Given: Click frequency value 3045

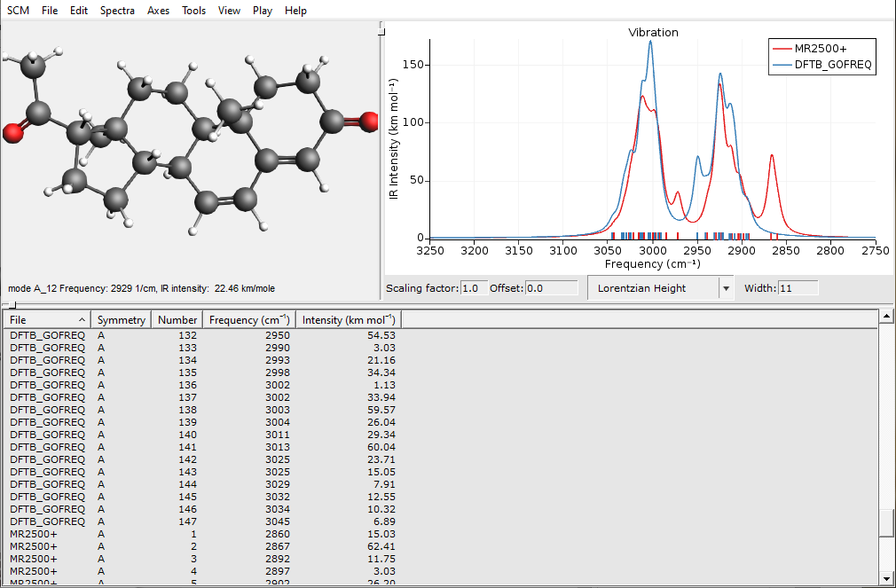Looking at the screenshot, I should [x=277, y=521].
